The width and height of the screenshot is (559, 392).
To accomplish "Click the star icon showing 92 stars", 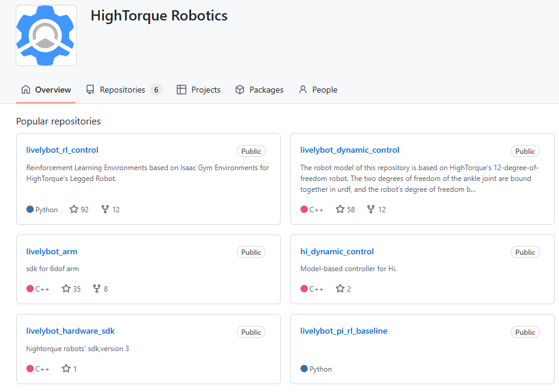I will [x=74, y=209].
